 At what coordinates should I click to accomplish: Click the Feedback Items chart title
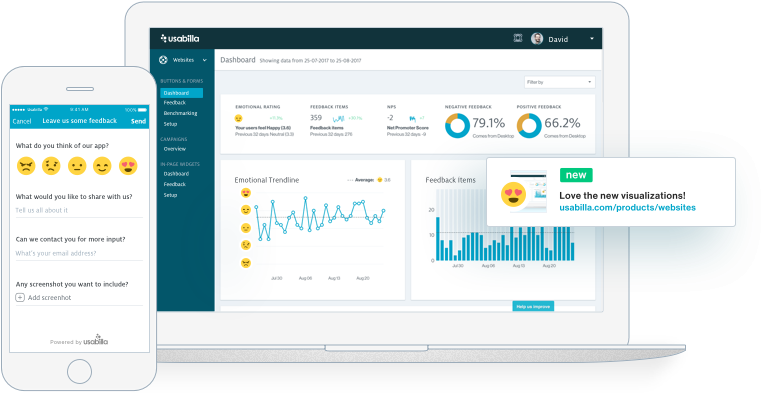(451, 180)
